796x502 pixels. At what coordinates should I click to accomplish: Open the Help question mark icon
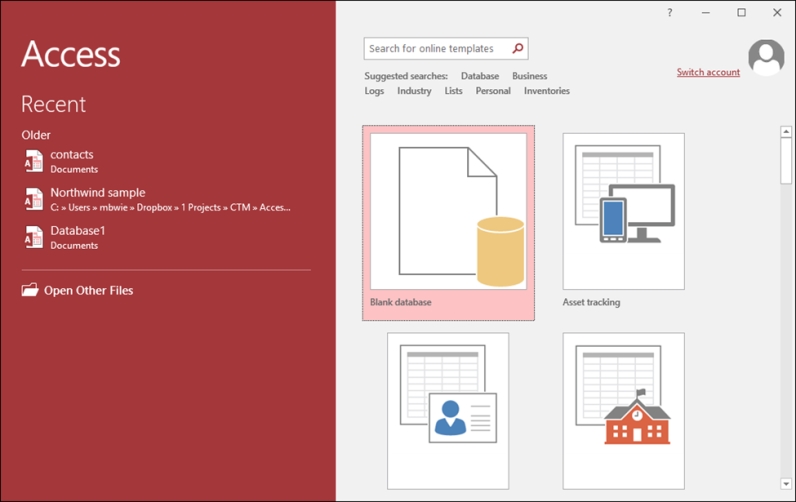670,13
